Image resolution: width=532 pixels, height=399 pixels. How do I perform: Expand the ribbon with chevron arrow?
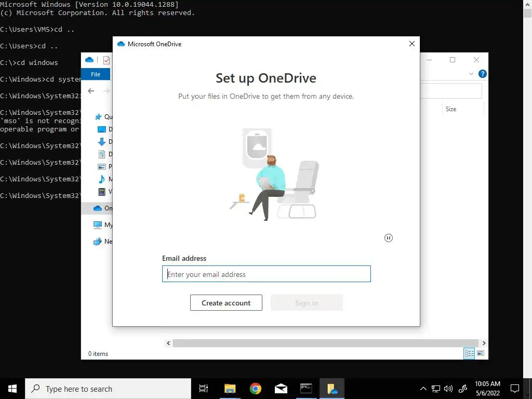471,74
